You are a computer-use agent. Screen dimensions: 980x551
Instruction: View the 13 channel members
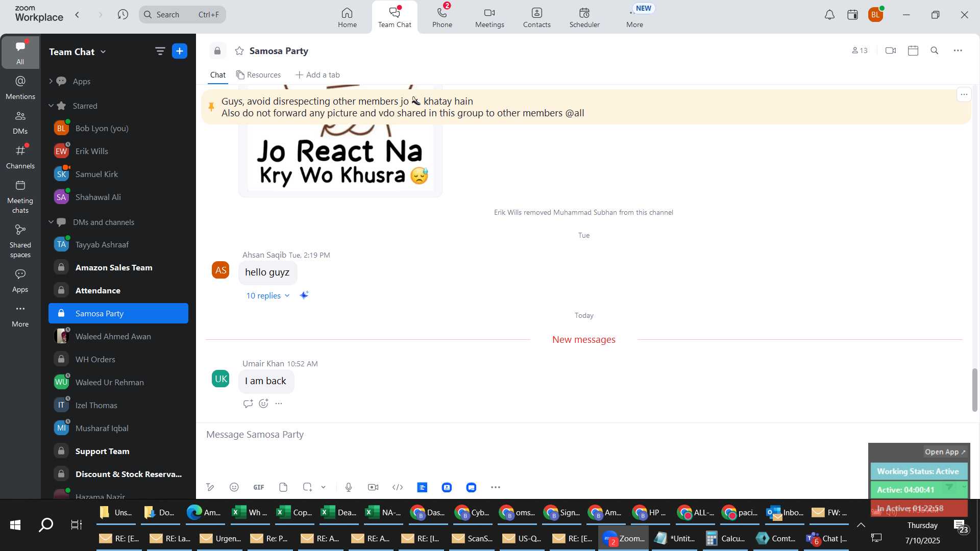pos(860,51)
